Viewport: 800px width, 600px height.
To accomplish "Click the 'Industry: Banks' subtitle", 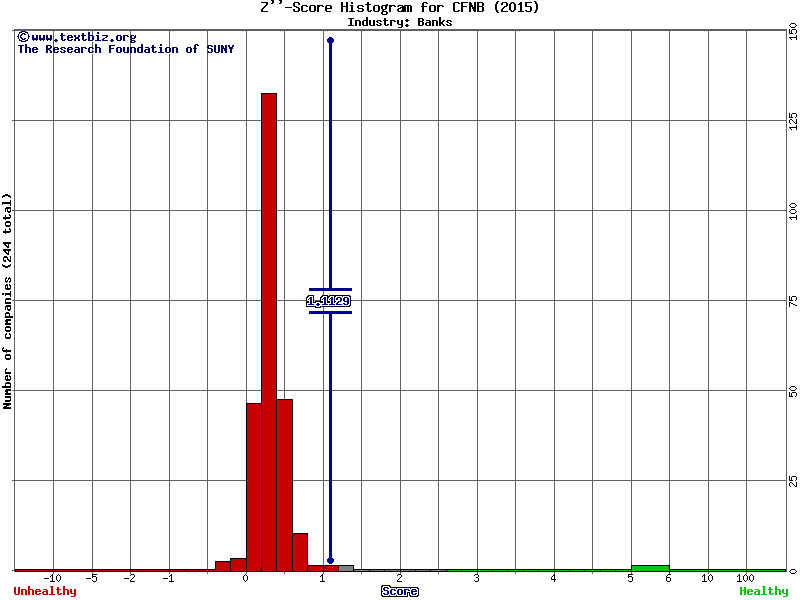I will (x=399, y=22).
